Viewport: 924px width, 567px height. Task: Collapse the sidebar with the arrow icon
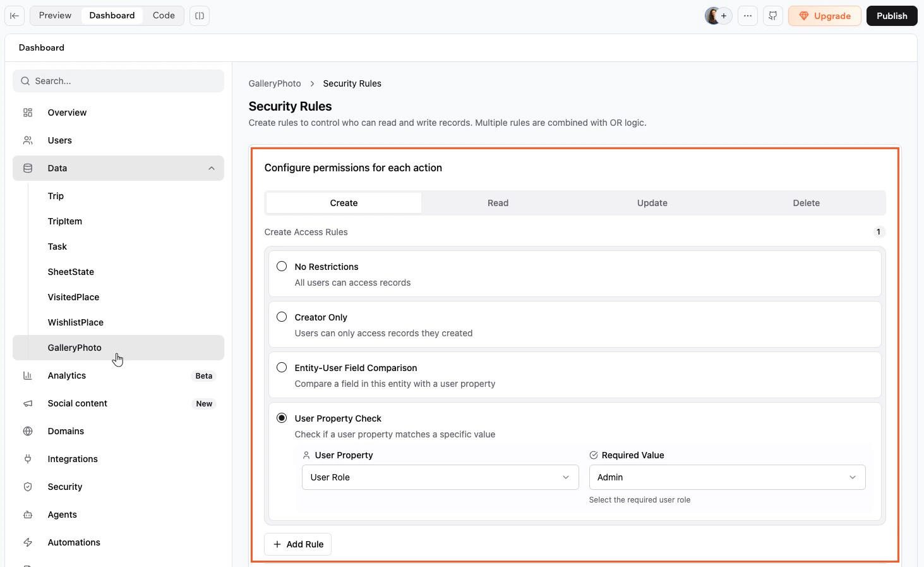(14, 16)
